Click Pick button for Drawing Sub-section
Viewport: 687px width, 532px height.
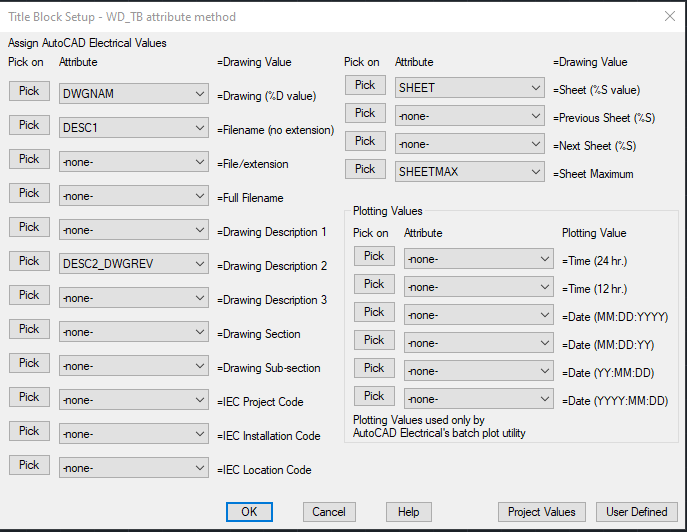click(x=29, y=363)
